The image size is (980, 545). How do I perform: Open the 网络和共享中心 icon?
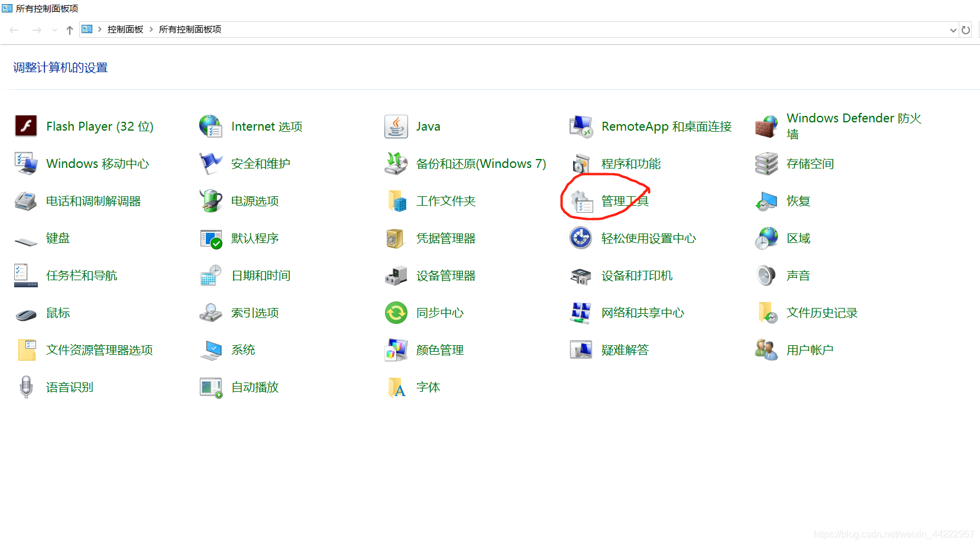(x=581, y=313)
